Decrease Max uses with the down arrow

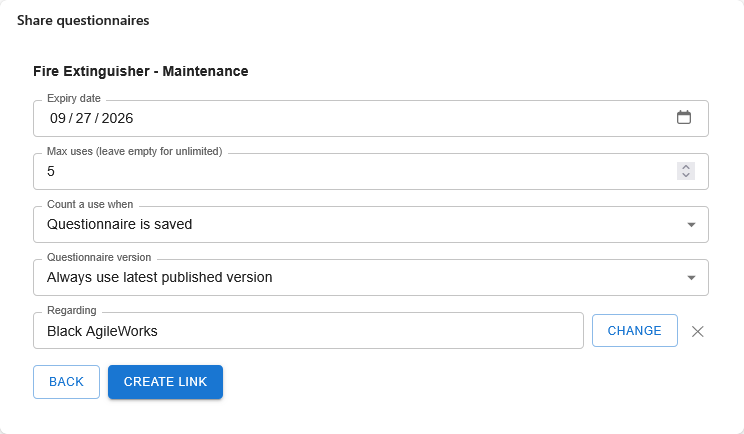(686, 175)
